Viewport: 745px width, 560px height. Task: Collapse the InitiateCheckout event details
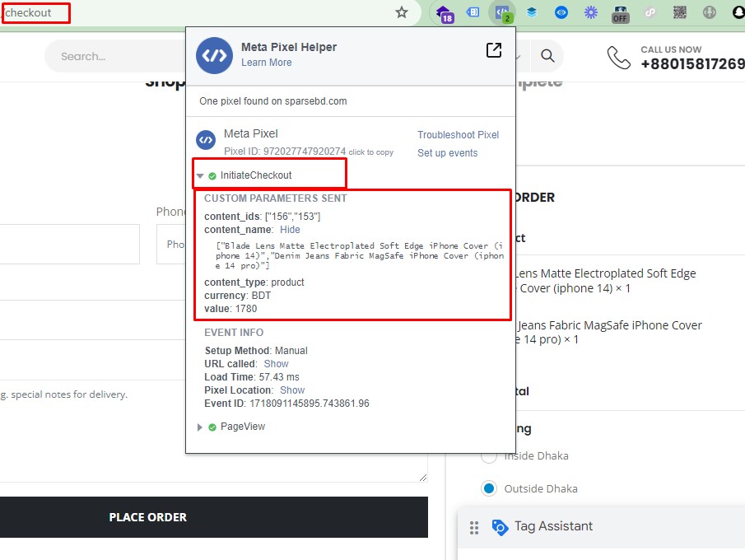[200, 175]
